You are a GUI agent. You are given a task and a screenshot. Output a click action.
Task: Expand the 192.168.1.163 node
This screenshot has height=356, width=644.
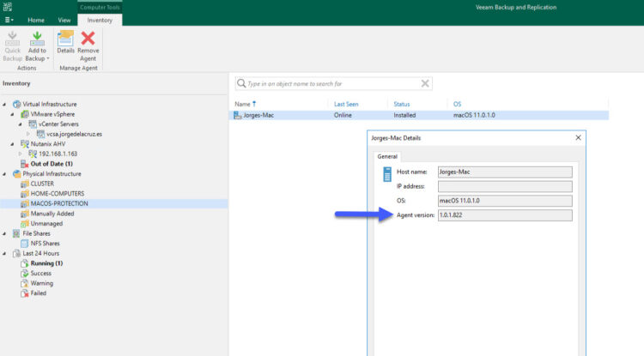(x=21, y=154)
